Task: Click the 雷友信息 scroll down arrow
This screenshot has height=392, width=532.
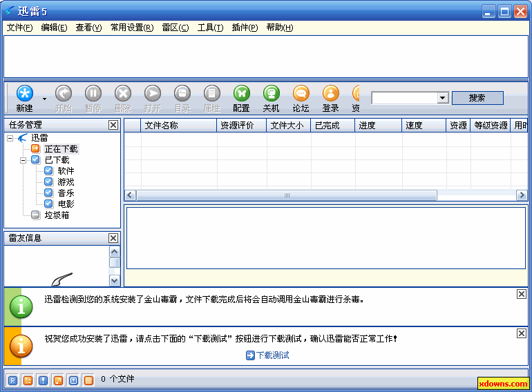Action: 114,280
